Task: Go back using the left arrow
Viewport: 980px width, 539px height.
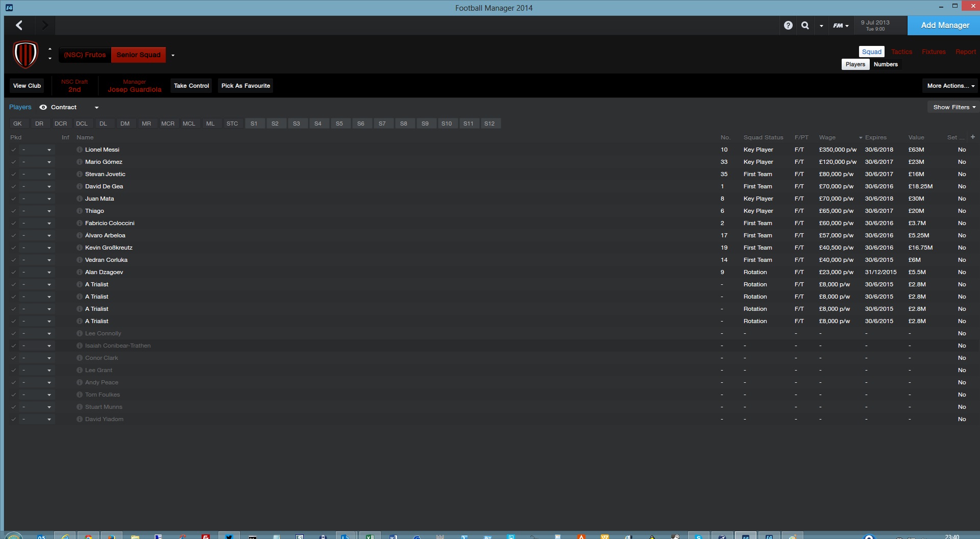Action: click(x=19, y=25)
